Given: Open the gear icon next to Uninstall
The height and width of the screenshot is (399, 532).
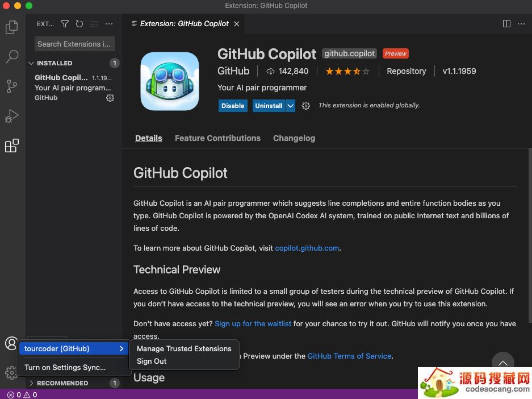Looking at the screenshot, I should [x=305, y=105].
